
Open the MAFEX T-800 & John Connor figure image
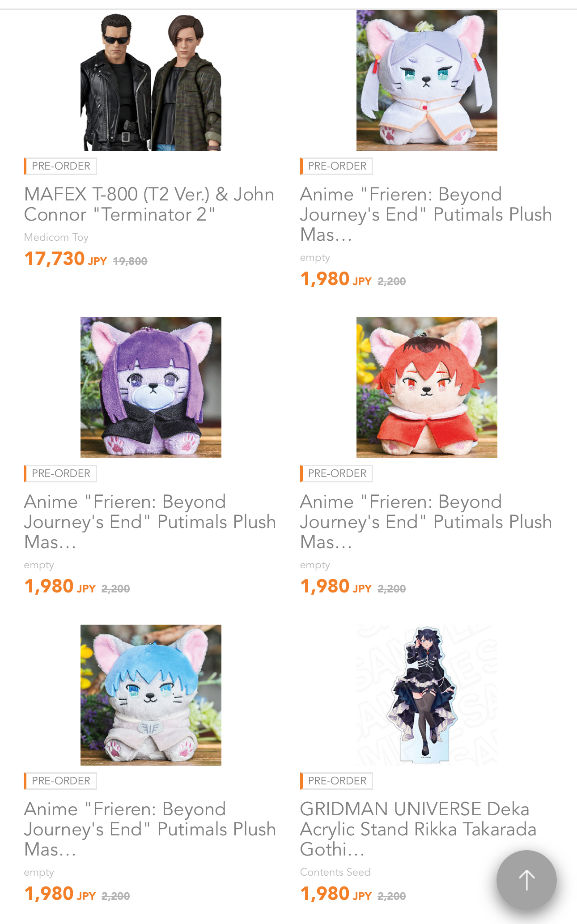[x=151, y=80]
